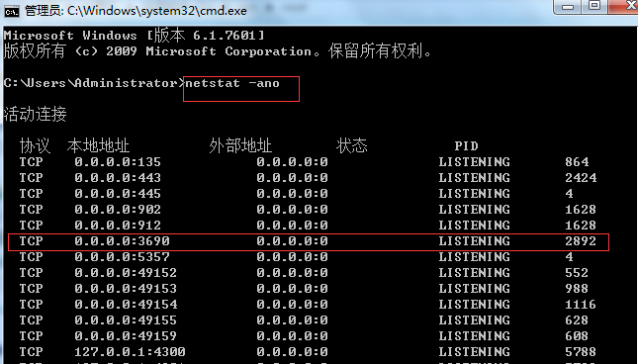Click LISTENING state in the 127.0.0.1:4300 row
The height and width of the screenshot is (364, 638).
point(474,352)
